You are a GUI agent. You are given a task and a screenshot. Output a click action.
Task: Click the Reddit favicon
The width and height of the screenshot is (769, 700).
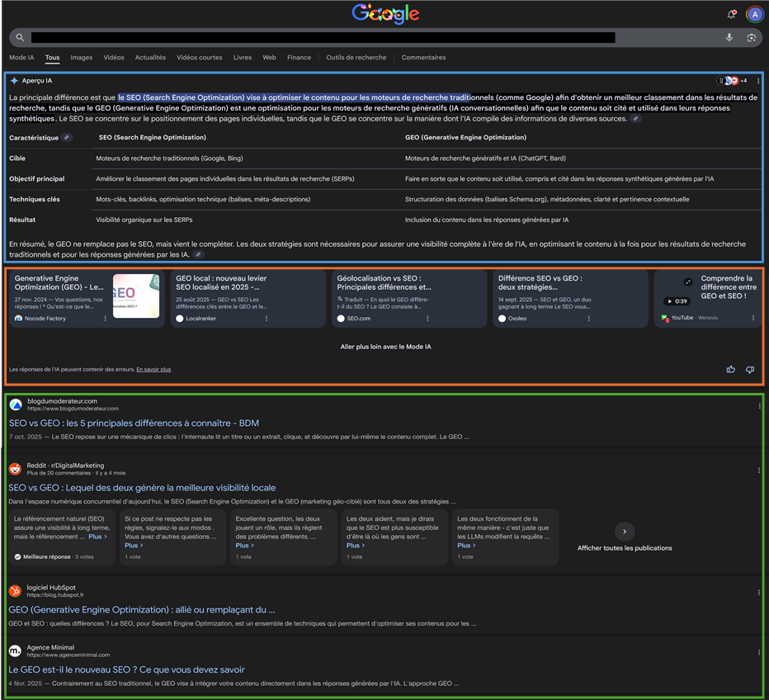pos(15,469)
